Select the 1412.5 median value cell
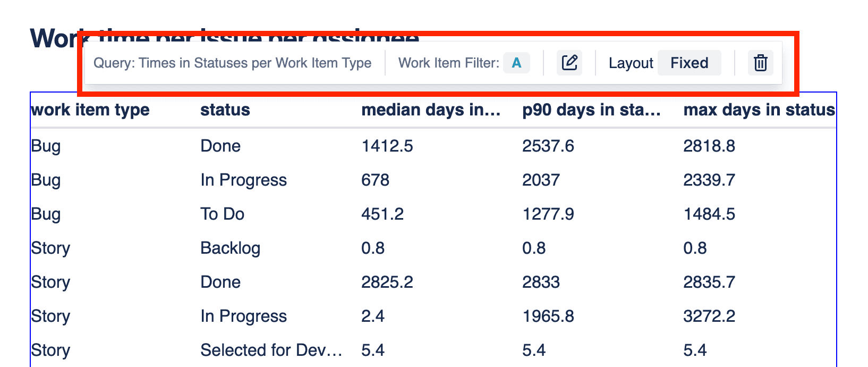The height and width of the screenshot is (367, 868). [x=387, y=146]
